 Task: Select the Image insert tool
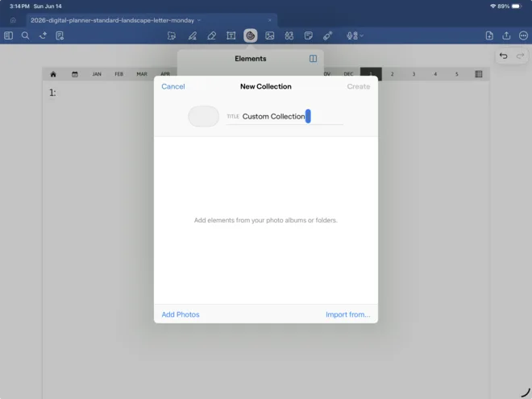tap(270, 35)
